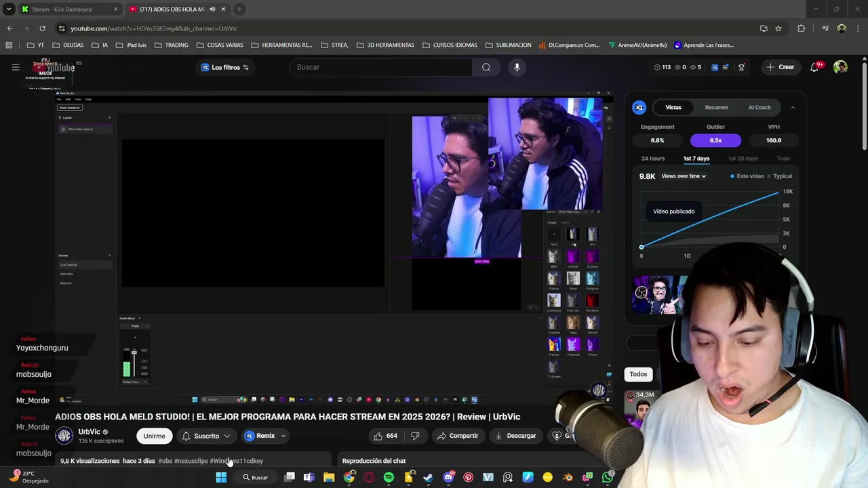Open the Crear create menu
The image size is (868, 488).
780,67
